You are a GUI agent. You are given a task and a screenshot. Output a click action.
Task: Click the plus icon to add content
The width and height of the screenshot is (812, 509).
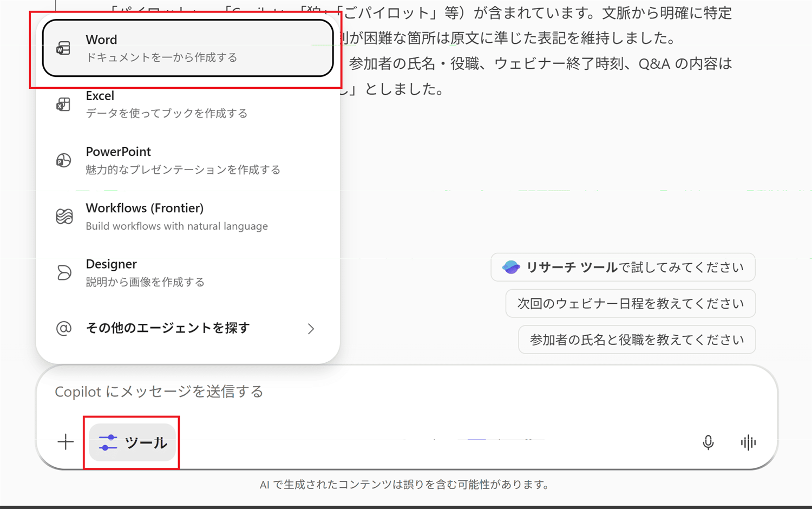pos(66,442)
